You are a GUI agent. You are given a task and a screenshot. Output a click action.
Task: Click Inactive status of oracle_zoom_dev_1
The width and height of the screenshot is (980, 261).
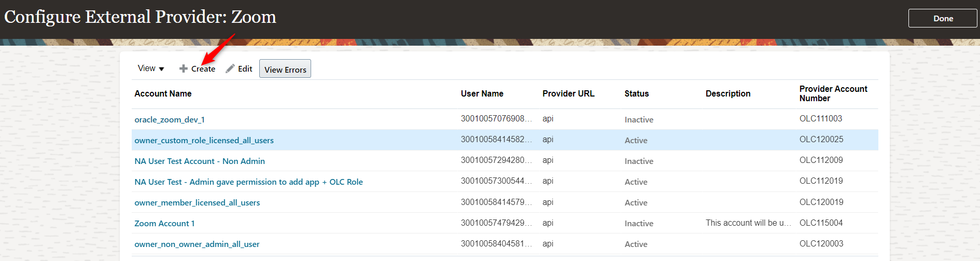click(639, 119)
